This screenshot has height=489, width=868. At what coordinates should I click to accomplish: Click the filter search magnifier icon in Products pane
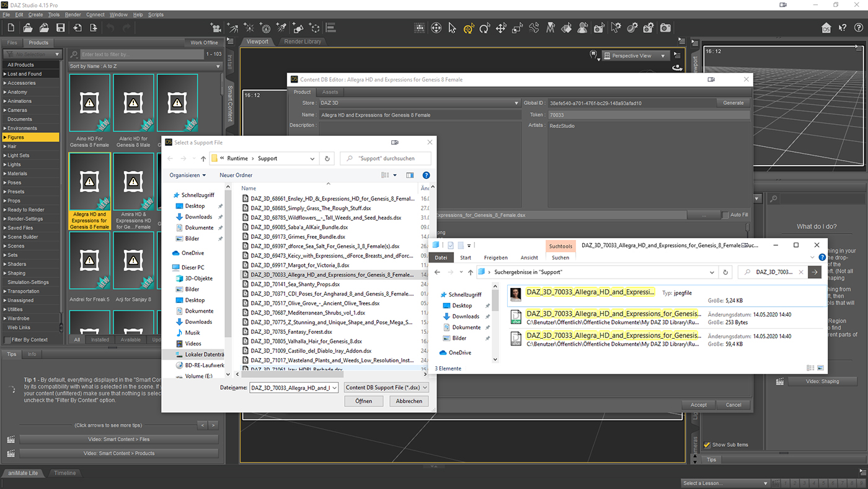[74, 55]
